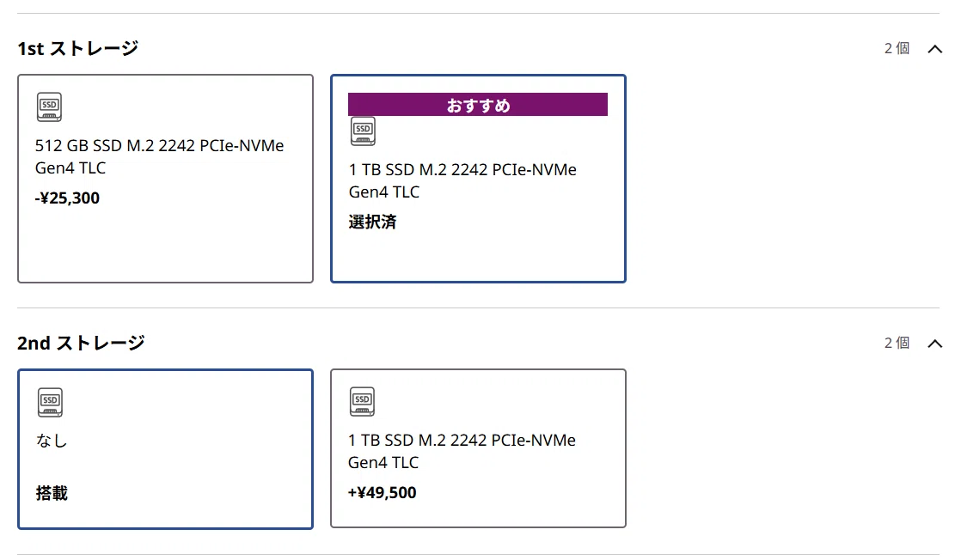This screenshot has width=955, height=560.
Task: Click the purple おすすめ banner
Action: tap(478, 105)
